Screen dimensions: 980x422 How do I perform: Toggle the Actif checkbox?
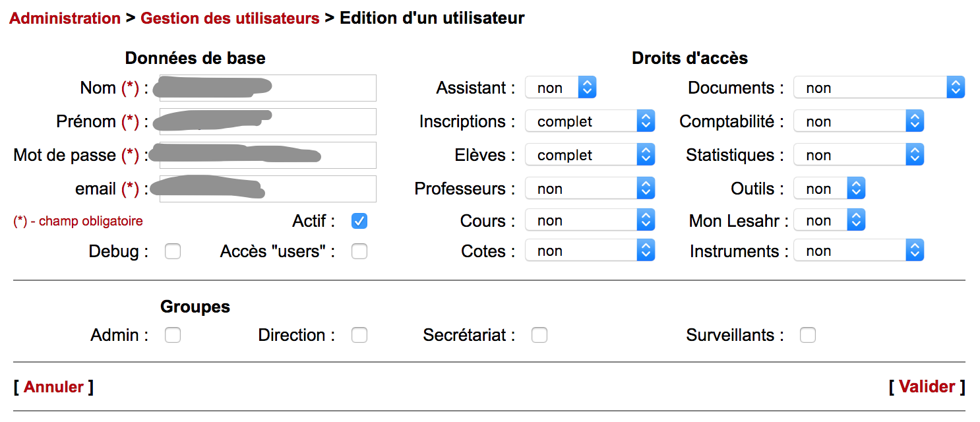point(359,221)
